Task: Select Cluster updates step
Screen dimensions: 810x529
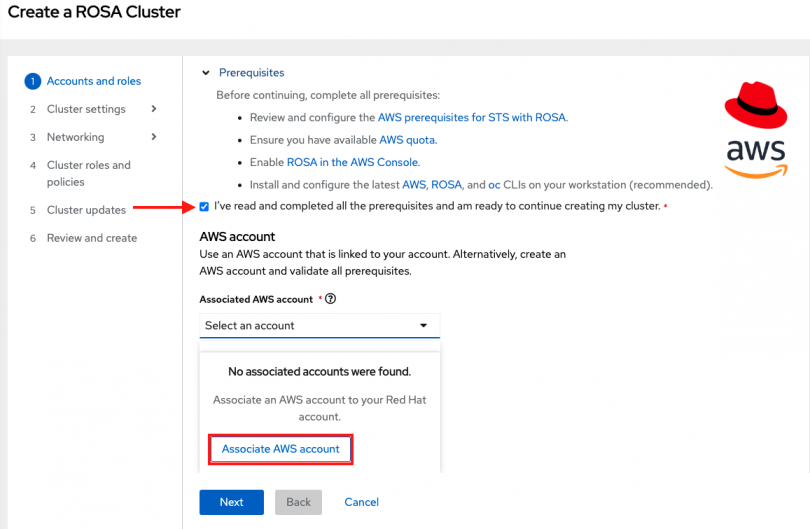Action: tap(86, 210)
